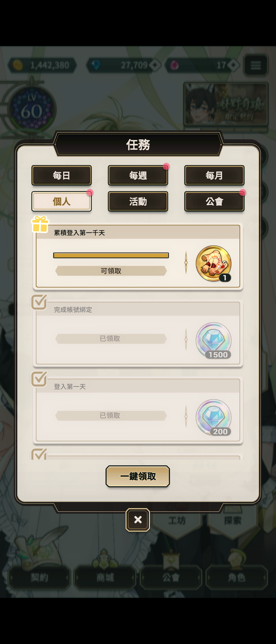Tap the checkmark on 登入第一天 task

(x=39, y=379)
